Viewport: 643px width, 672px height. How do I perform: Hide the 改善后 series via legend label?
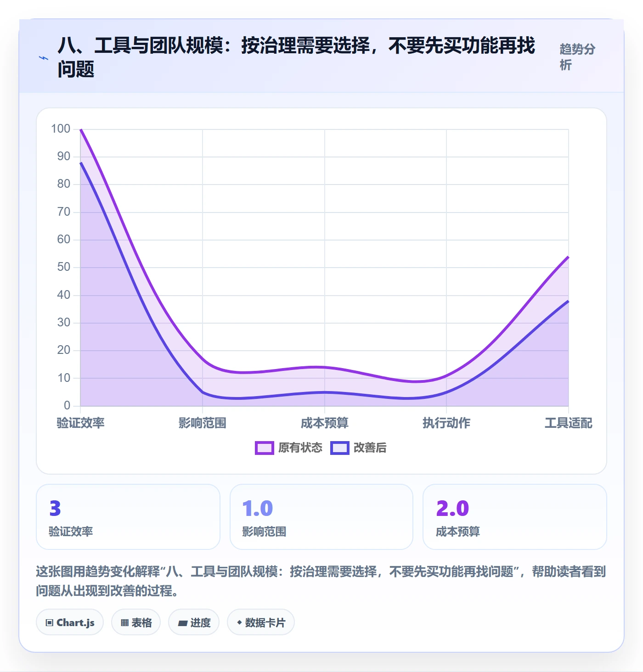[370, 448]
